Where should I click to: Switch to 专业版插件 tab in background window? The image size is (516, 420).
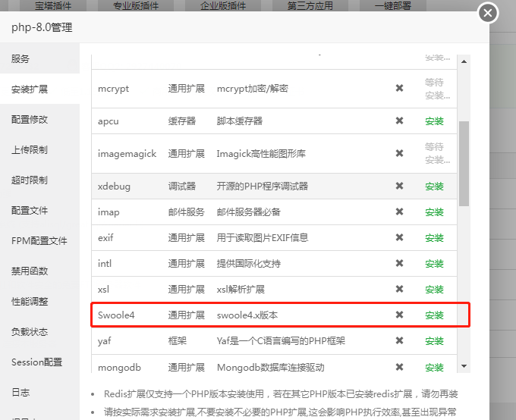tap(136, 5)
